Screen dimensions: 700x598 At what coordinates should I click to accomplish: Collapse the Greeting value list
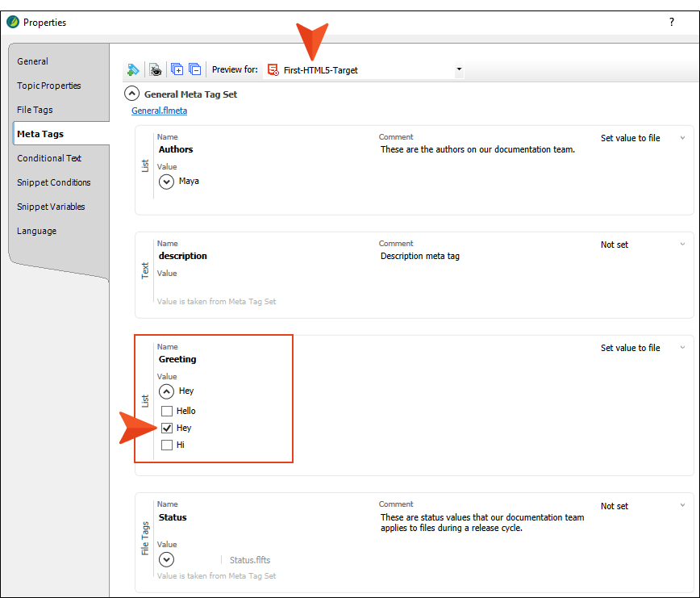(x=166, y=391)
